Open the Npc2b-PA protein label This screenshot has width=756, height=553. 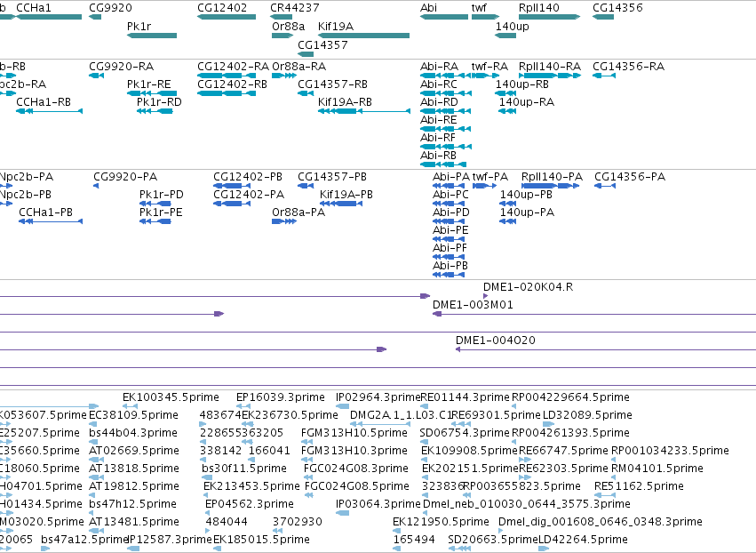[x=27, y=177]
